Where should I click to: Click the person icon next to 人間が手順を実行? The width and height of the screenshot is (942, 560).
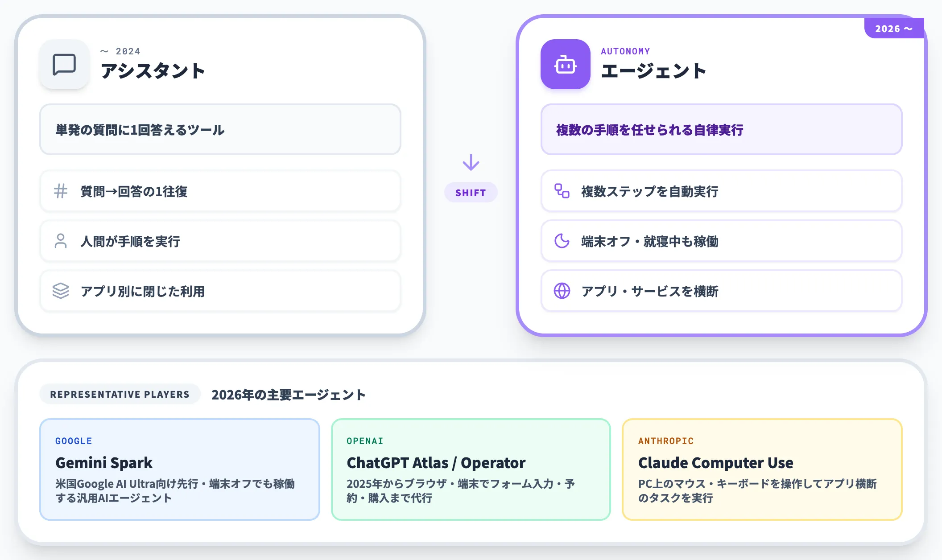tap(61, 241)
